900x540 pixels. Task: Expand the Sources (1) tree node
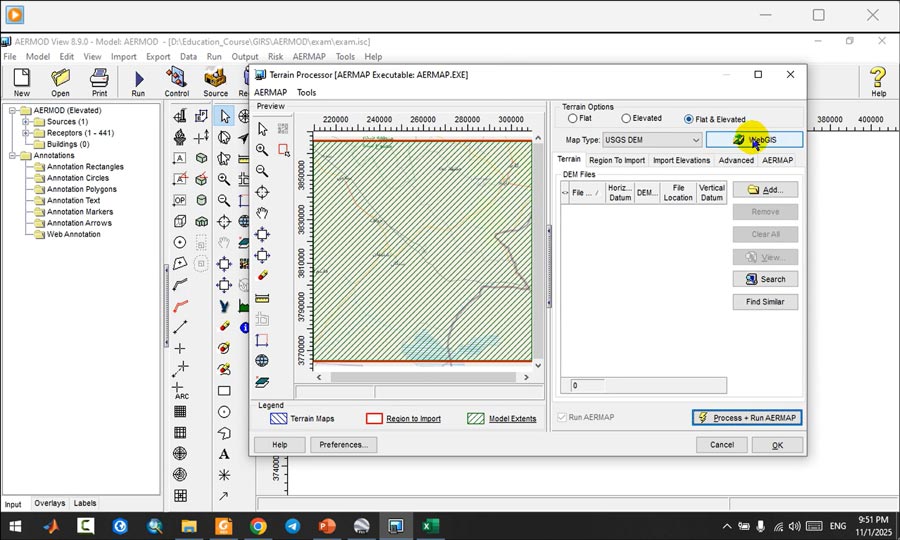pos(26,122)
